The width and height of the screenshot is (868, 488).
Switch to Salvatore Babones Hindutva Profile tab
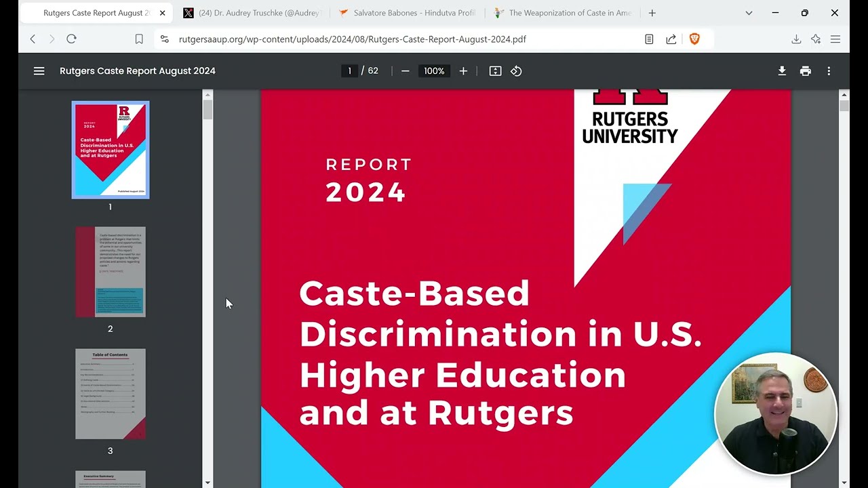407,13
